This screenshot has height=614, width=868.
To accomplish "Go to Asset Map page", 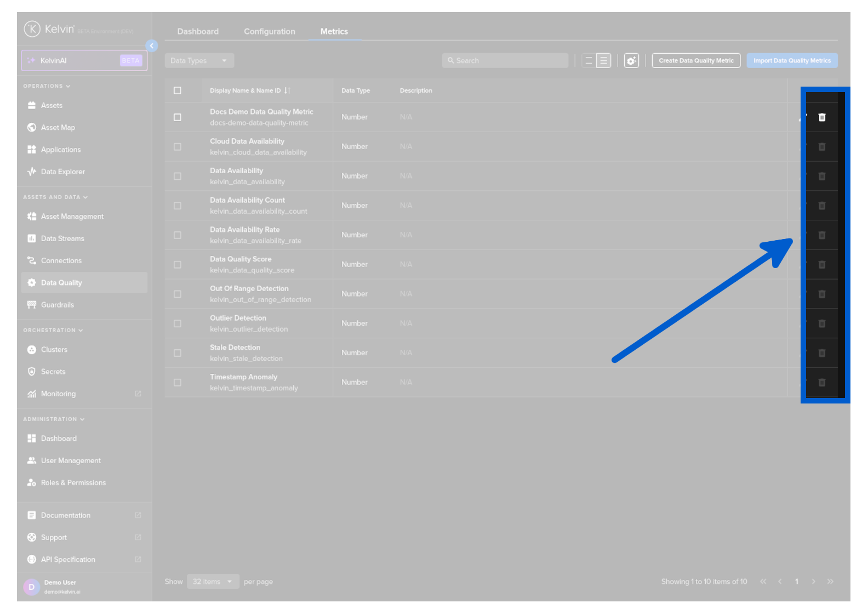I will click(58, 128).
